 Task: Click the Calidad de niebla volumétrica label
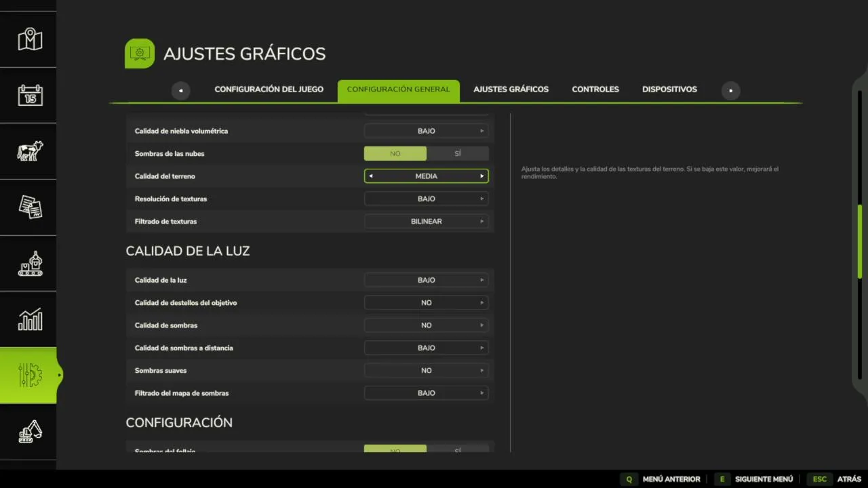[181, 131]
